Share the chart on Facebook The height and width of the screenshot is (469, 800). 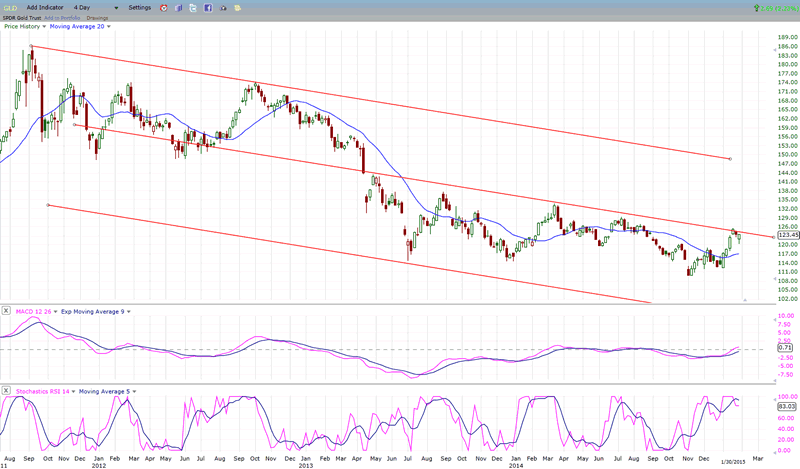coord(208,7)
